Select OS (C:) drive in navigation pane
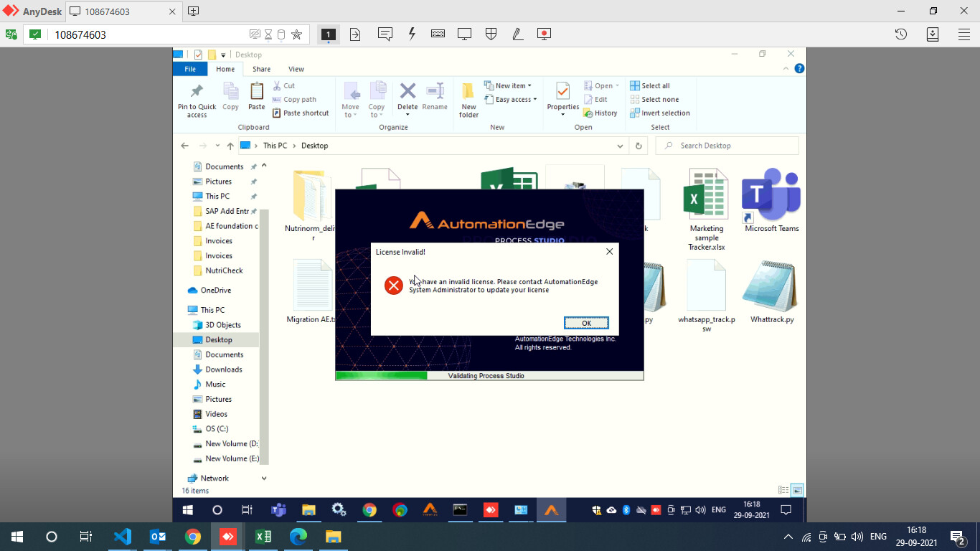Image resolution: width=980 pixels, height=551 pixels. point(210,429)
